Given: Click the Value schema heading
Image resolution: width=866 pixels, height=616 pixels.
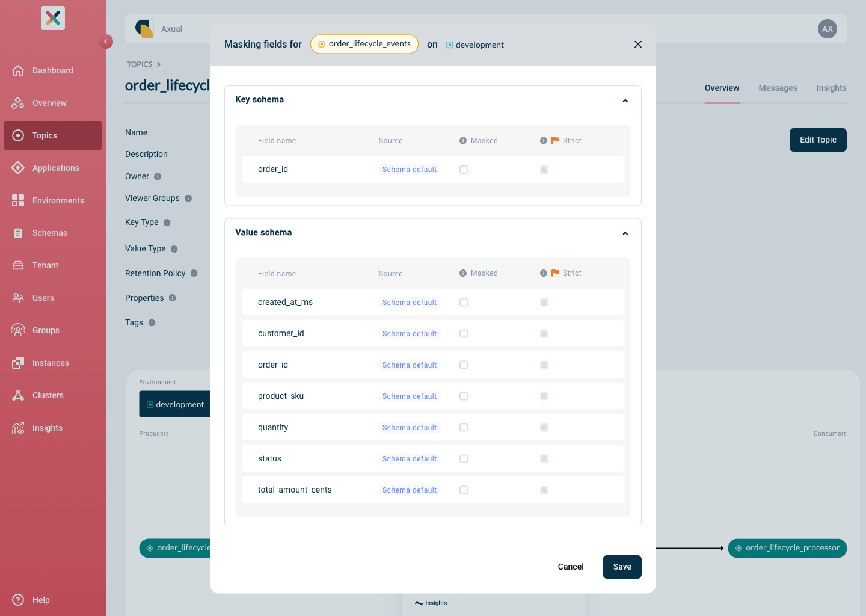Looking at the screenshot, I should click(x=263, y=232).
